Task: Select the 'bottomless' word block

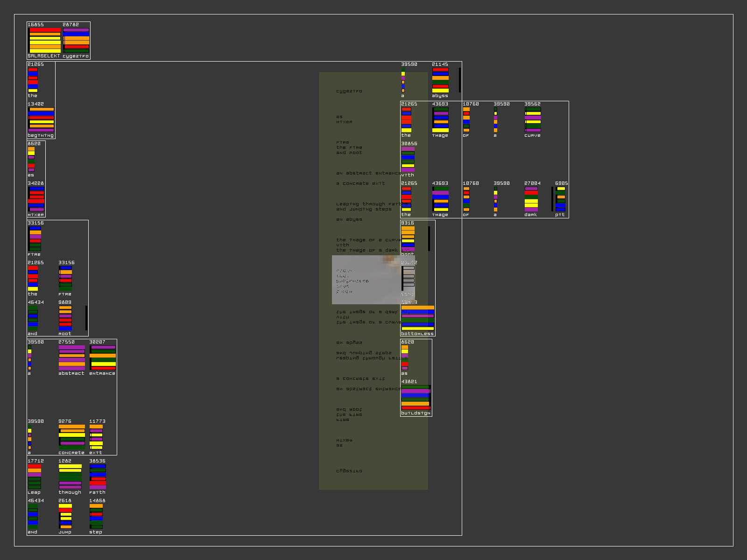Action: (417, 318)
